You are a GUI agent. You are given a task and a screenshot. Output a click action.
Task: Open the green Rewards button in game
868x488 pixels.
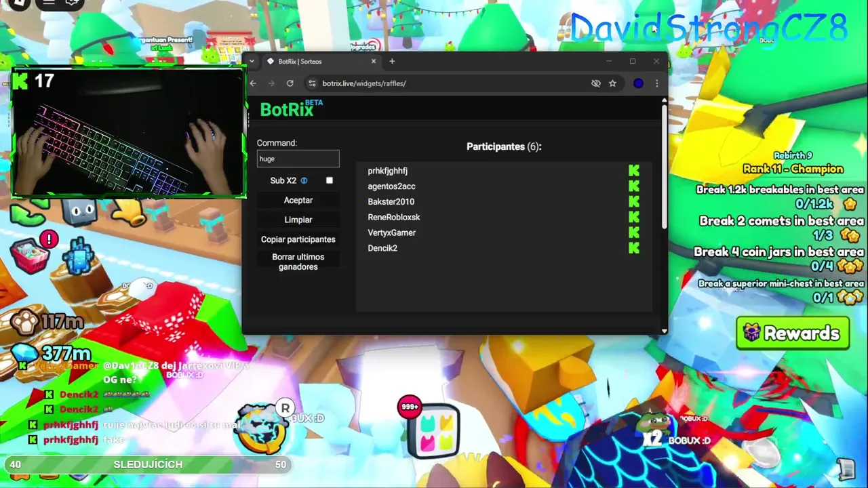793,333
